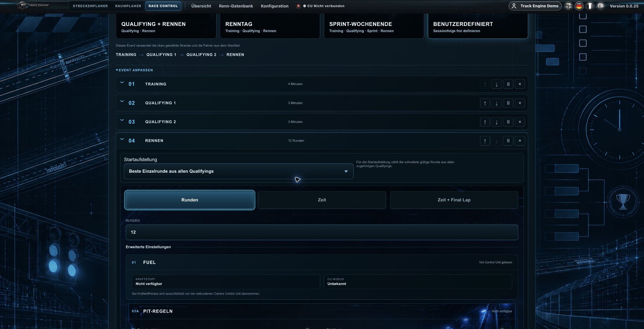Click the II button in Training row
The height and width of the screenshot is (329, 644).
pos(508,84)
